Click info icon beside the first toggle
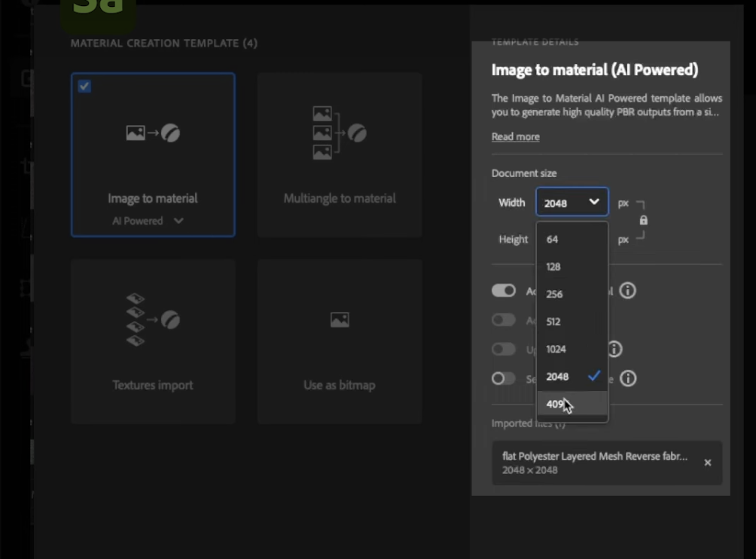 [627, 291]
